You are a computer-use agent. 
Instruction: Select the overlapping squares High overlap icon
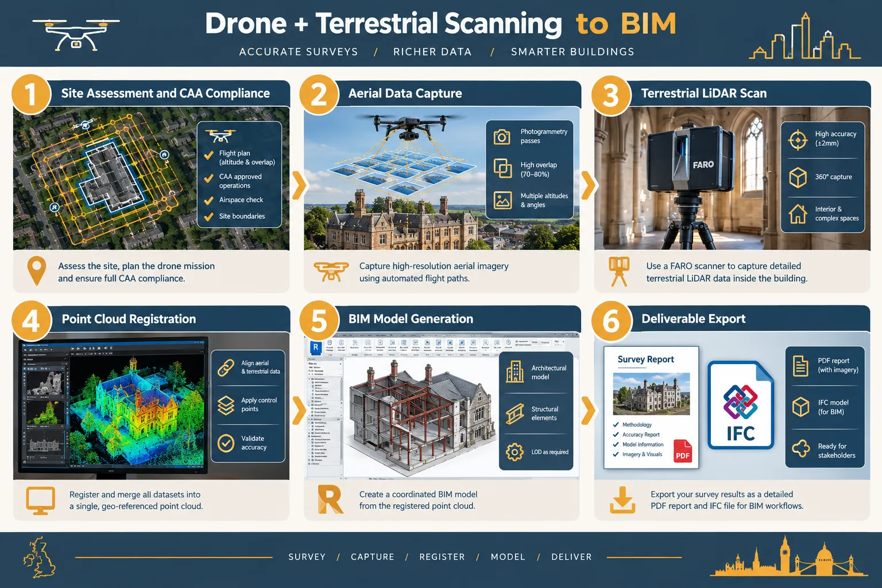pyautogui.click(x=502, y=168)
